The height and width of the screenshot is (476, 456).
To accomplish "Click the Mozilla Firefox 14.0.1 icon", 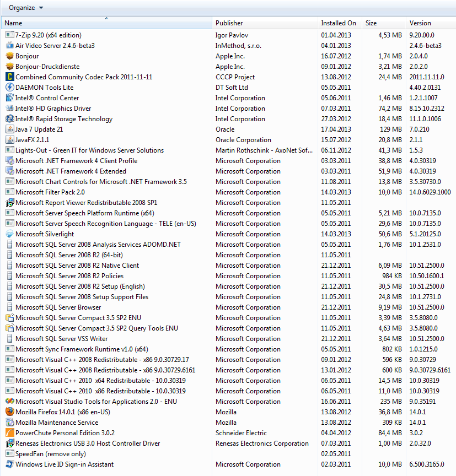I will click(x=10, y=412).
